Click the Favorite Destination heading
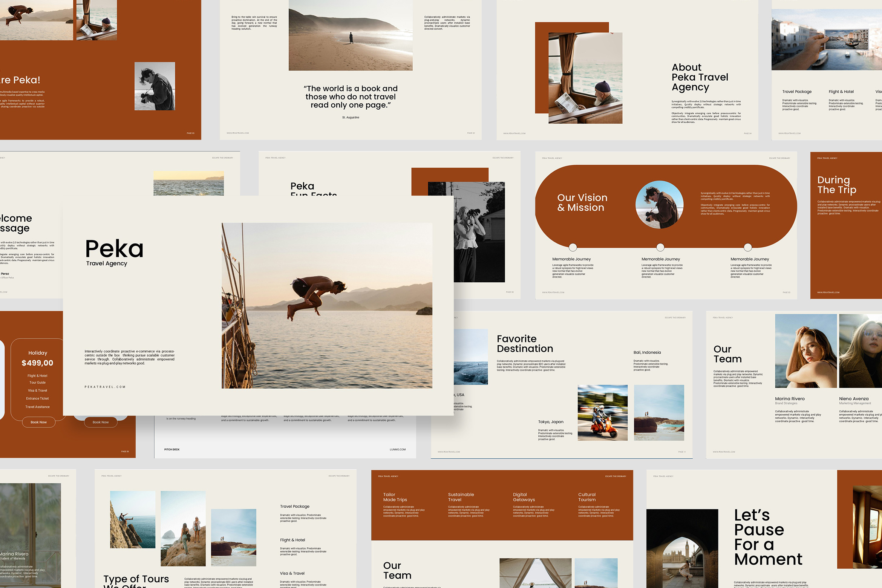Image resolution: width=882 pixels, height=588 pixels. [525, 343]
